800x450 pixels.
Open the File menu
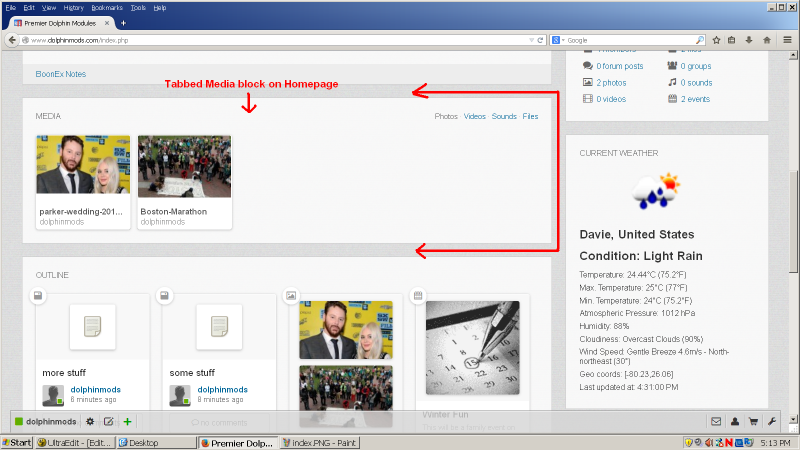[11, 8]
